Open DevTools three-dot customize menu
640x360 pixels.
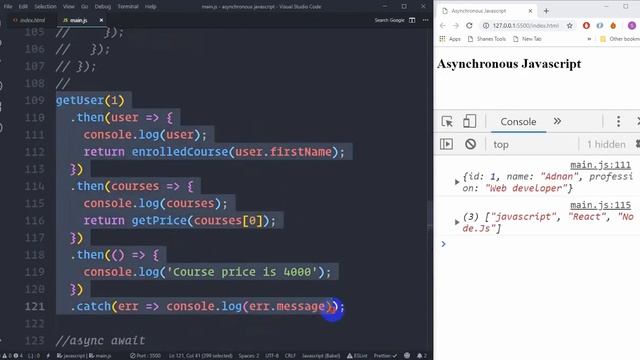[x=618, y=121]
